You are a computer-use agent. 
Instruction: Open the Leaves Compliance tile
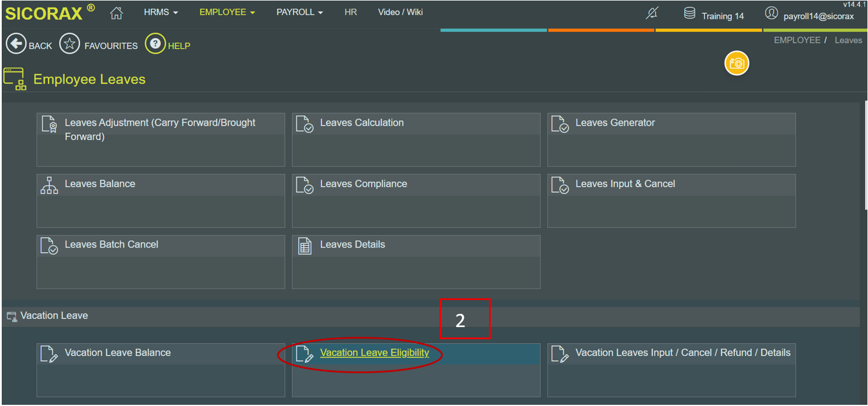pos(416,201)
